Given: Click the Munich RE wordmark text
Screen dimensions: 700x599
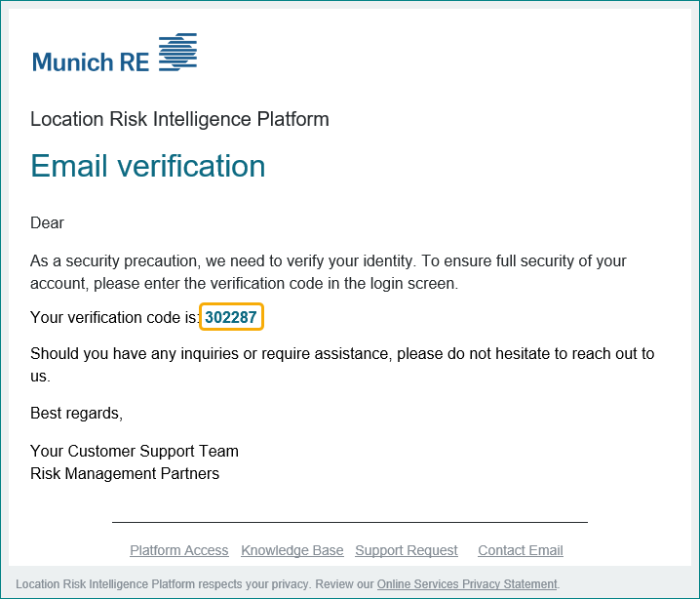Looking at the screenshot, I should coord(91,62).
